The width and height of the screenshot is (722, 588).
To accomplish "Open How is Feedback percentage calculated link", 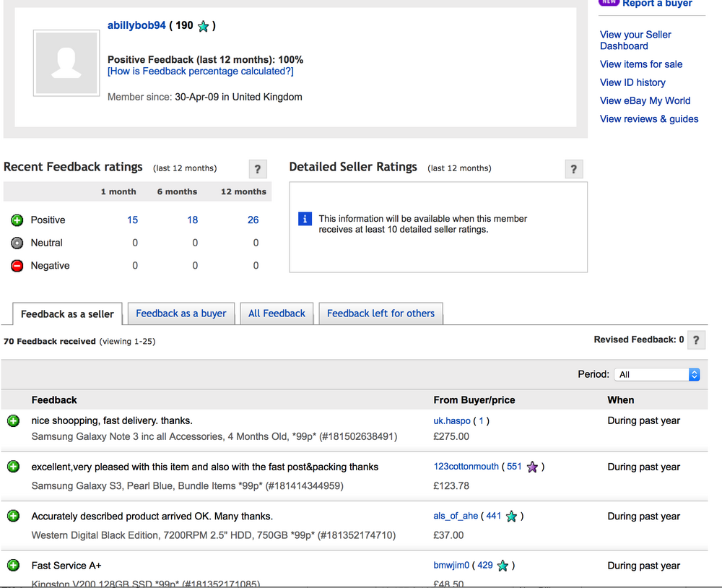I will 200,71.
